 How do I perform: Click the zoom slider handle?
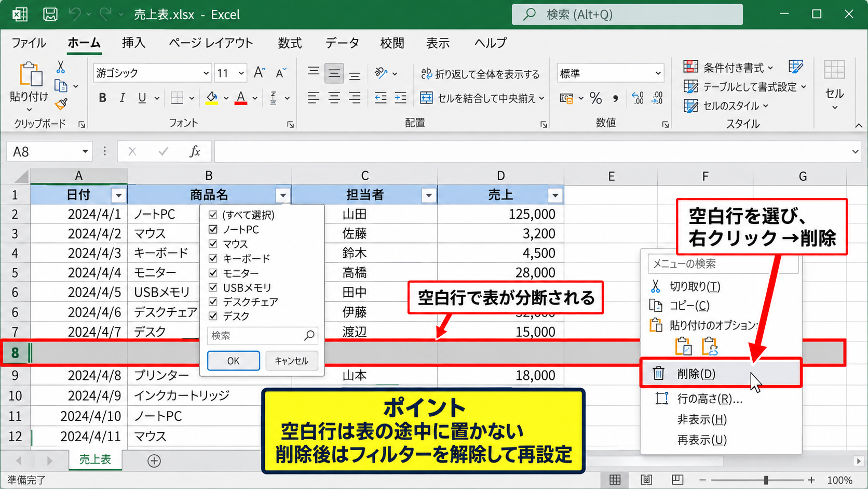coord(766,480)
